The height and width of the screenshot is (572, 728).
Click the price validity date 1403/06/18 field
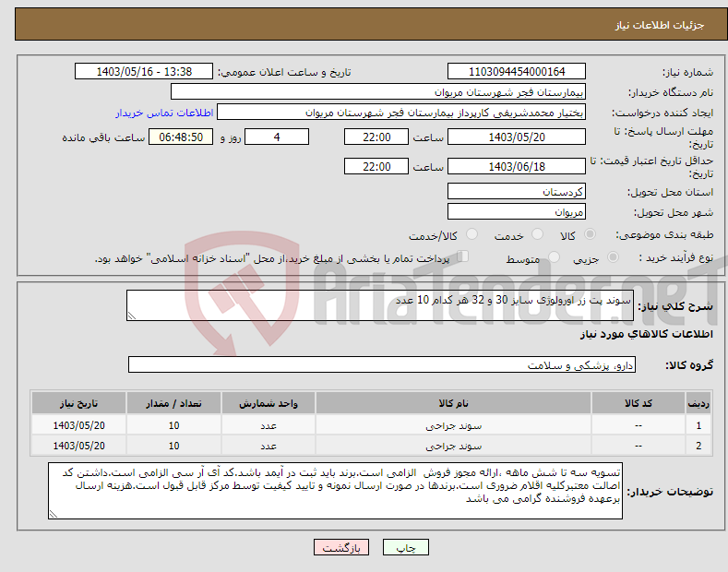coord(517,166)
